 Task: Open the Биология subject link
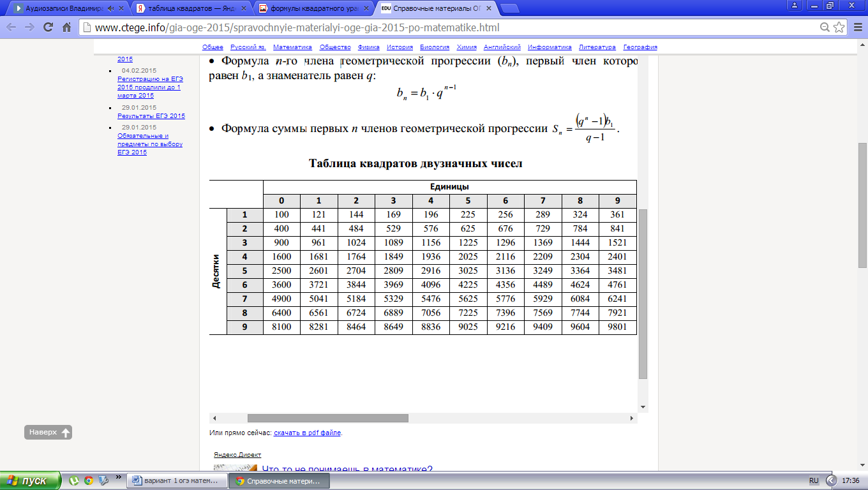pyautogui.click(x=435, y=47)
